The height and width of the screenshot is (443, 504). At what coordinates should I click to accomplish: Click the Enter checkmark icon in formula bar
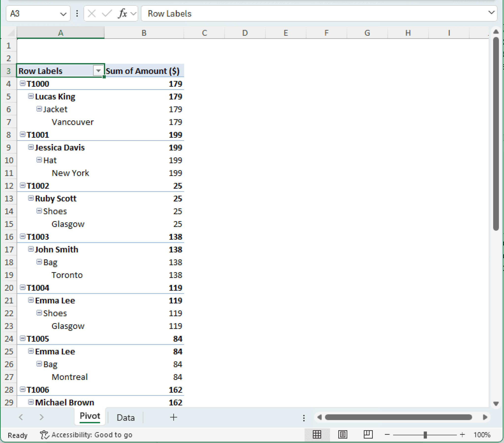click(107, 14)
